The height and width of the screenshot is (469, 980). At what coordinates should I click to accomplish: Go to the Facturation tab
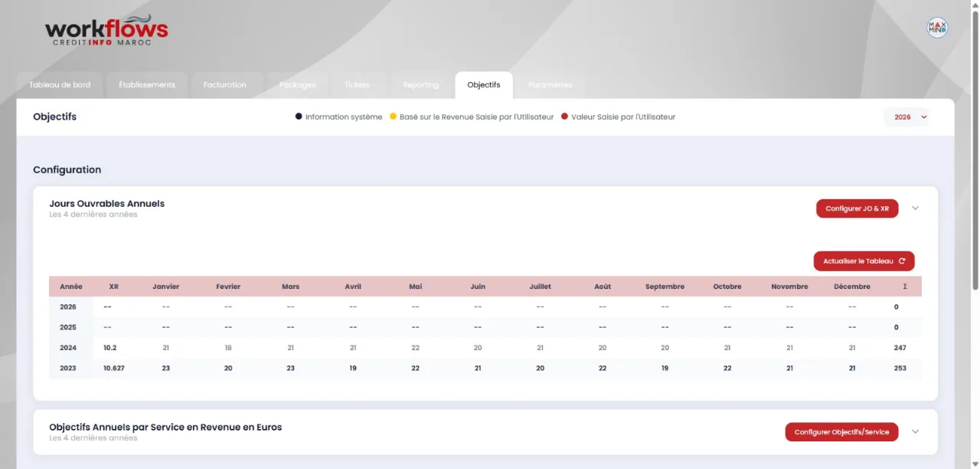click(x=225, y=85)
